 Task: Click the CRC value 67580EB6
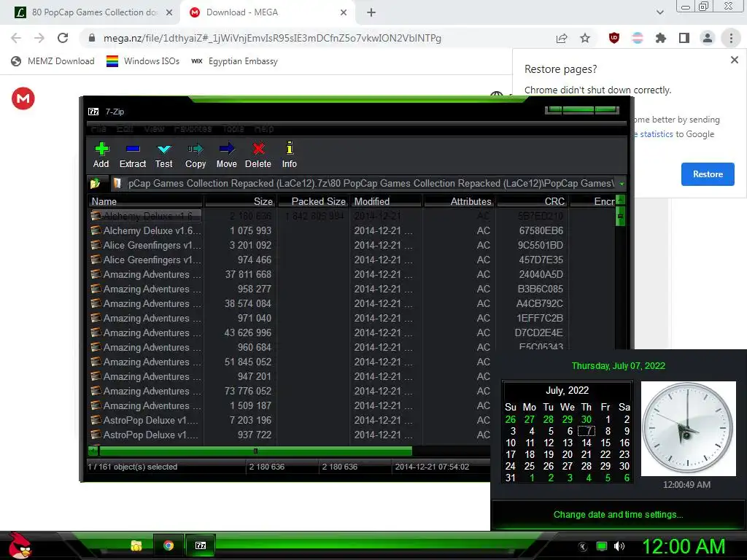[x=541, y=230]
